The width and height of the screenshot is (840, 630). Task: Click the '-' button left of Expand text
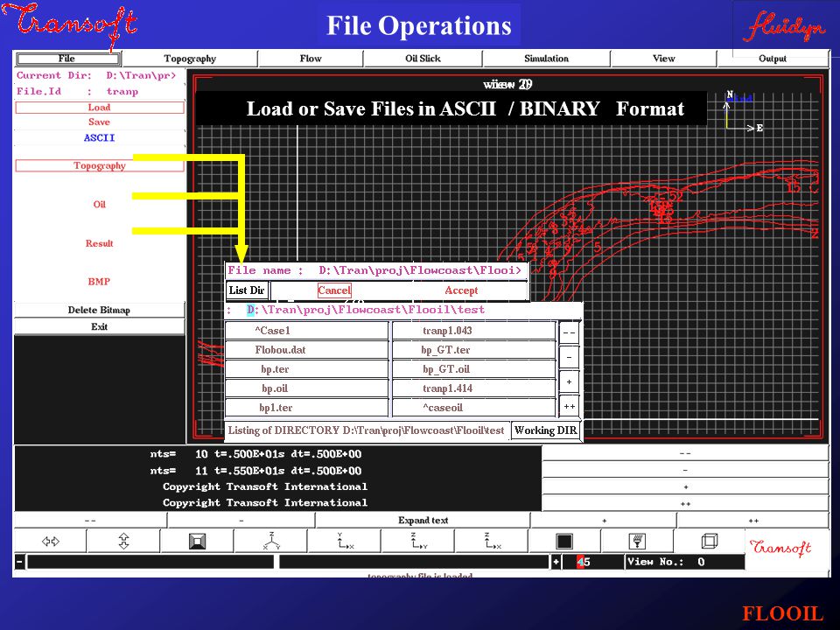point(241,520)
